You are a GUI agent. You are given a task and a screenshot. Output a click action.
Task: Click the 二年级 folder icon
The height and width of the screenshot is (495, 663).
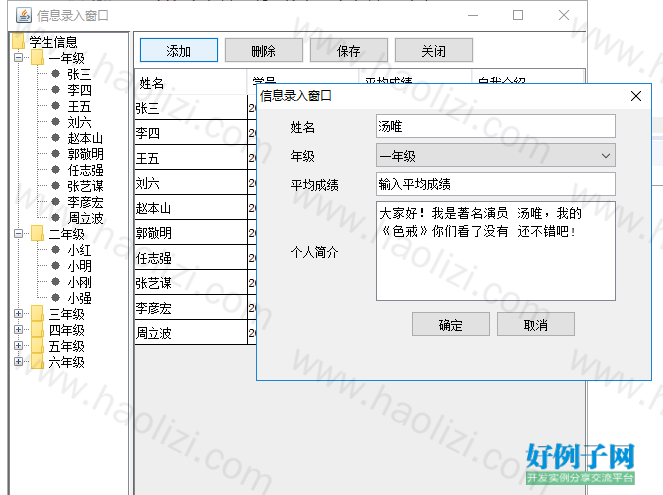[x=37, y=233]
